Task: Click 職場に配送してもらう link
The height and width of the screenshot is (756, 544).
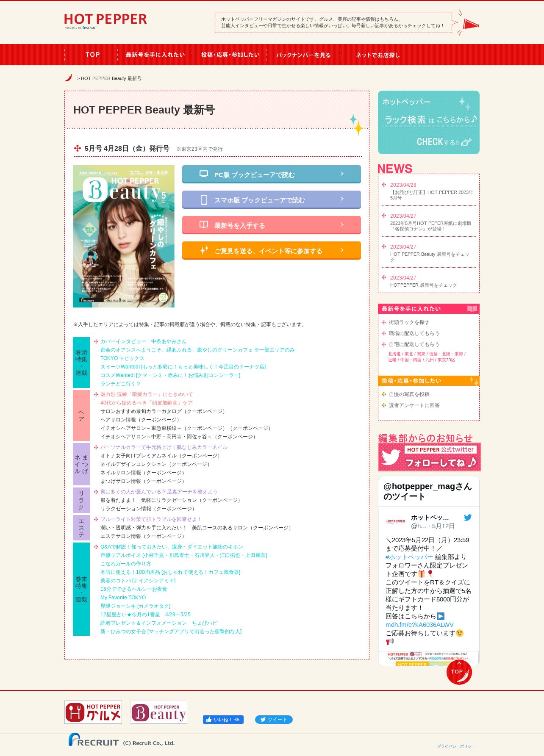Action: pos(414,333)
